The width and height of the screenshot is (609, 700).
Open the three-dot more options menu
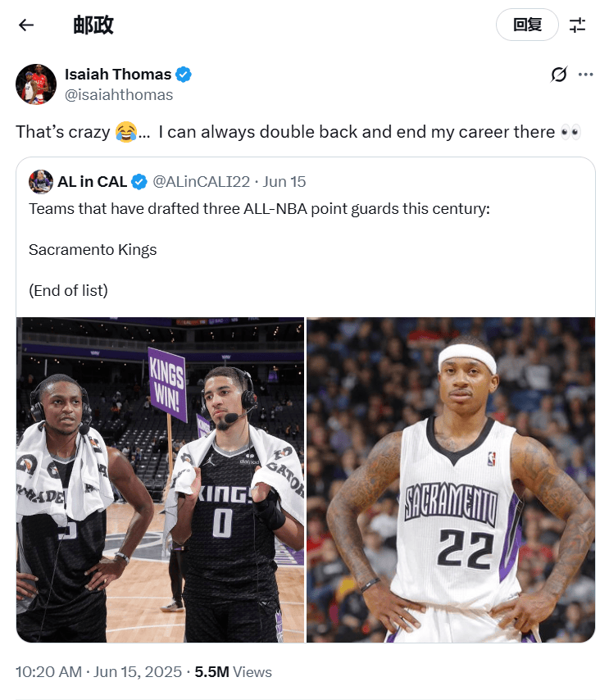(x=585, y=74)
